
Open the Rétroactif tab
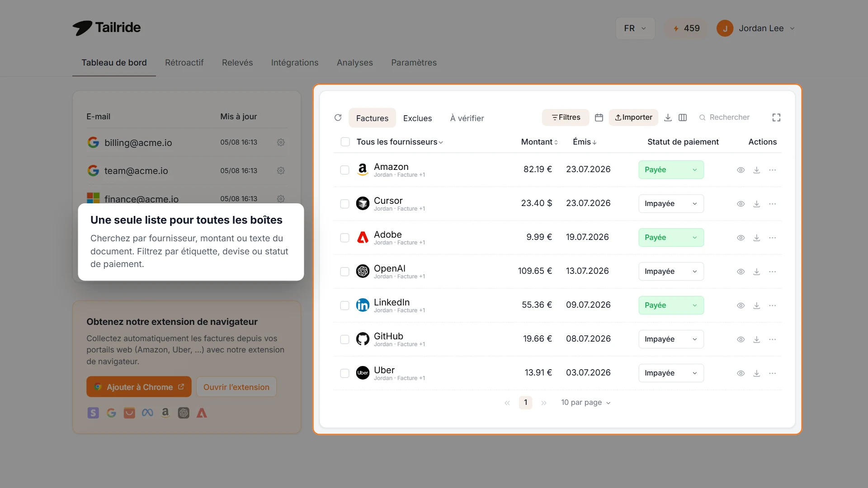(184, 63)
